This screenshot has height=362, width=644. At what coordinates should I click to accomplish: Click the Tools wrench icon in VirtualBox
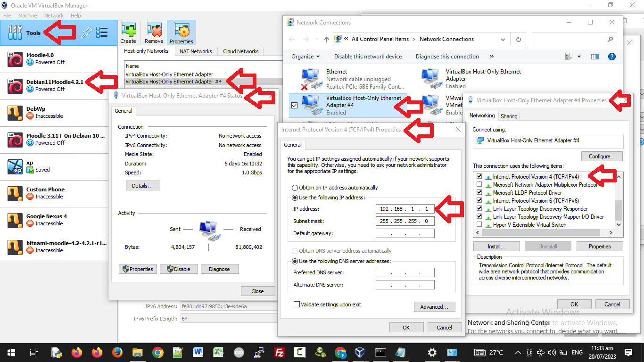coord(16,33)
